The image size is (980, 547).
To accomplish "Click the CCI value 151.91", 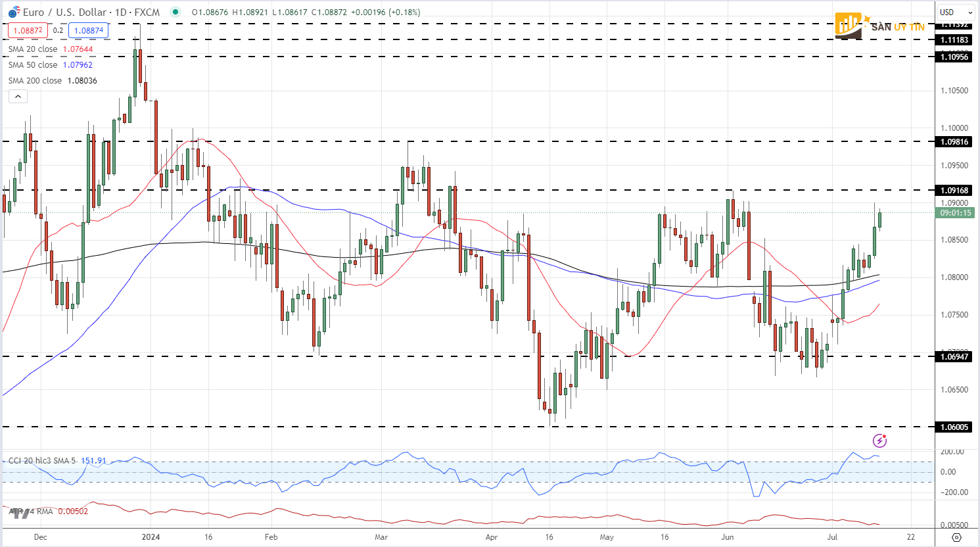I will [x=93, y=461].
